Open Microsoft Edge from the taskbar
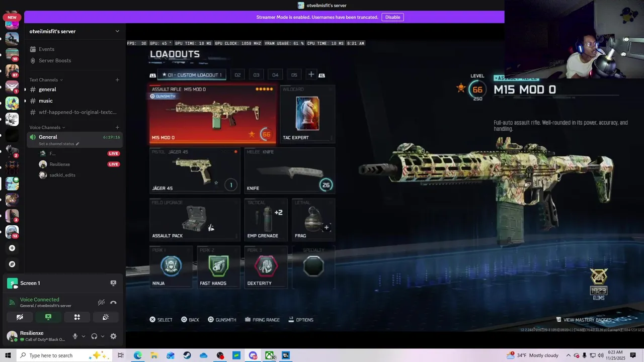This screenshot has width=644, height=362. coord(137,355)
